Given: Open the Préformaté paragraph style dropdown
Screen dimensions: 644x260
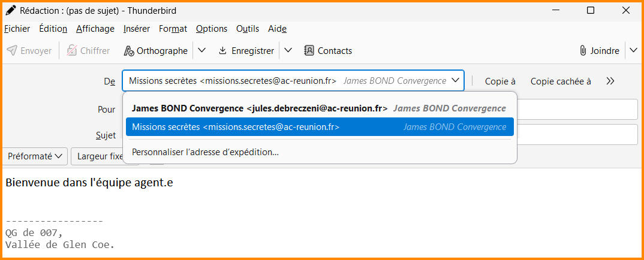Looking at the screenshot, I should (35, 156).
